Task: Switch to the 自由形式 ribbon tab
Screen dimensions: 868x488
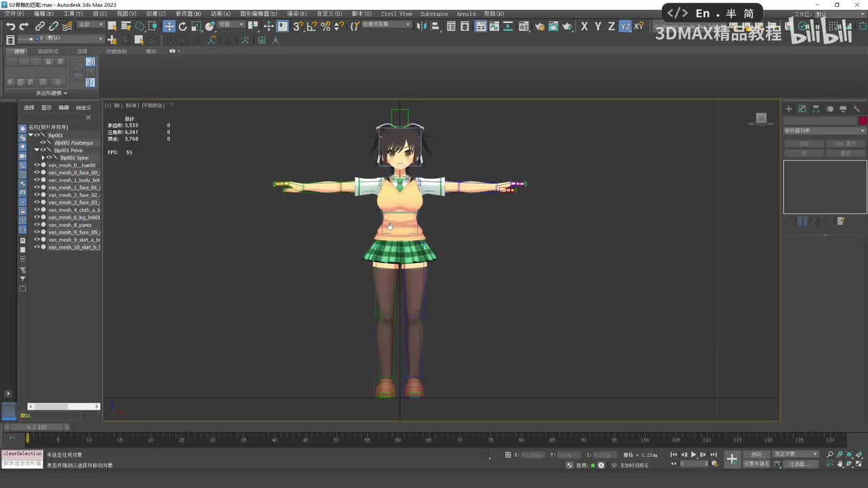Action: click(x=48, y=52)
